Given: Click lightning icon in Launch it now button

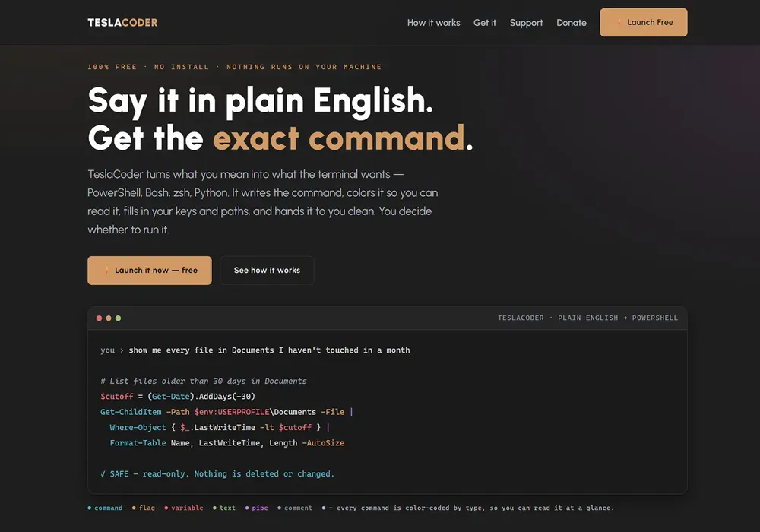Looking at the screenshot, I should pyautogui.click(x=106, y=270).
